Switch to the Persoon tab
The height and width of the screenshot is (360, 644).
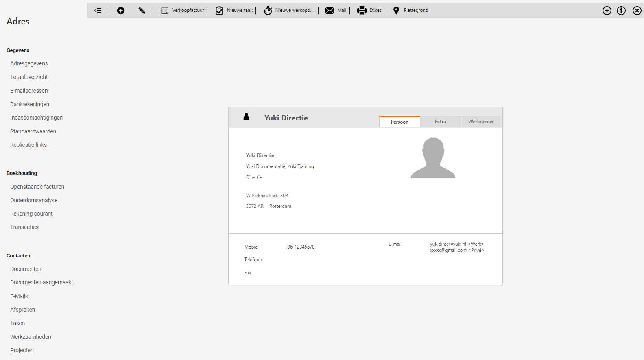399,122
